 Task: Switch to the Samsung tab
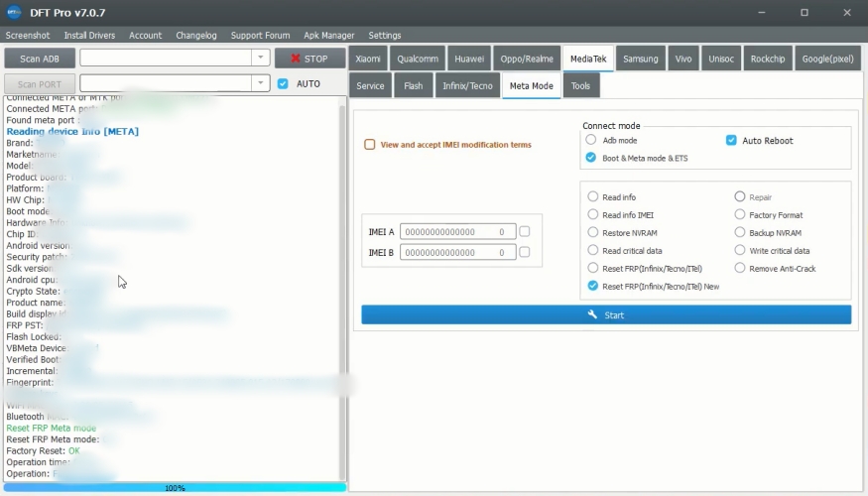641,59
